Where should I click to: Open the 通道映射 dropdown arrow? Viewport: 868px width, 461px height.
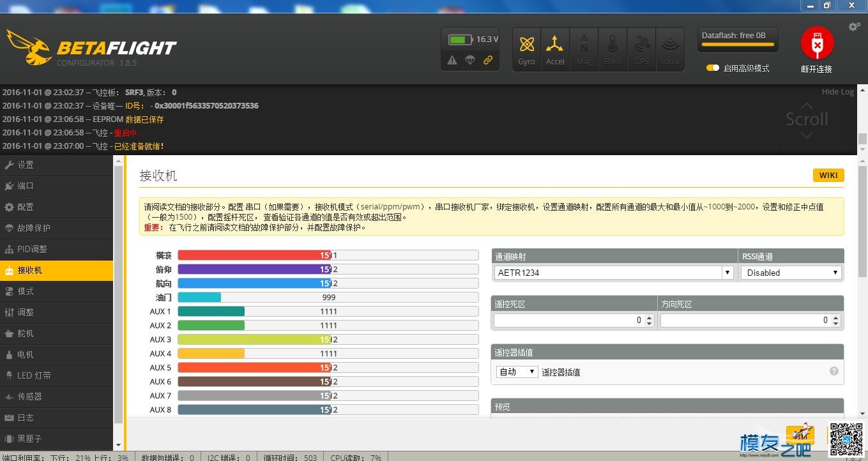pos(727,273)
